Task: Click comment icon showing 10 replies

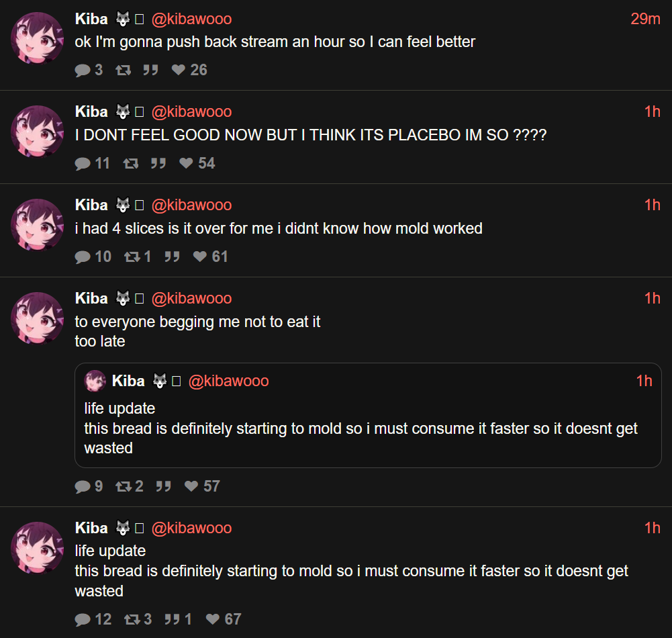Action: (83, 257)
